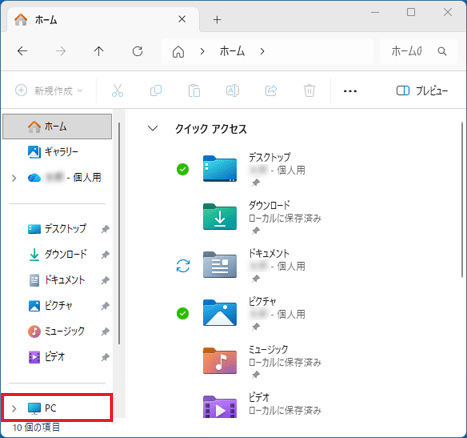The image size is (467, 438).
Task: Close the ホーム tab
Action: point(182,19)
